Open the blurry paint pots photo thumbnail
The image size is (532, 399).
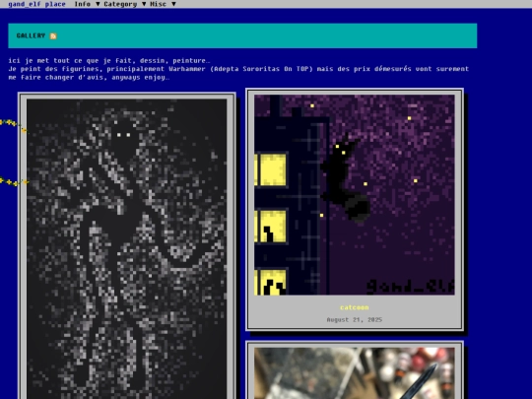coord(355,373)
